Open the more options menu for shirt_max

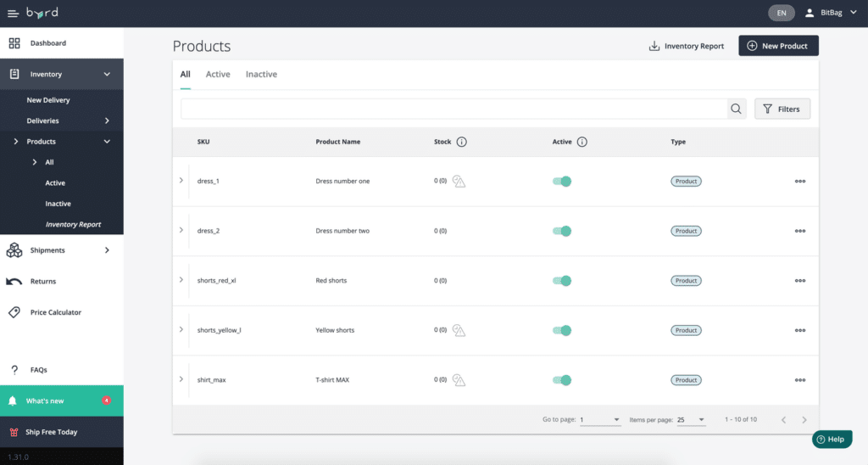point(800,380)
